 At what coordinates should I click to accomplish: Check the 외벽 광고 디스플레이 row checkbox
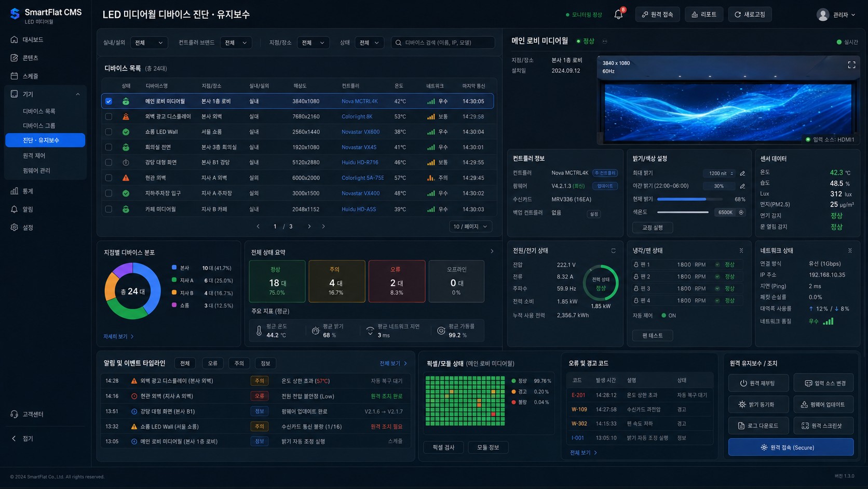pos(108,117)
